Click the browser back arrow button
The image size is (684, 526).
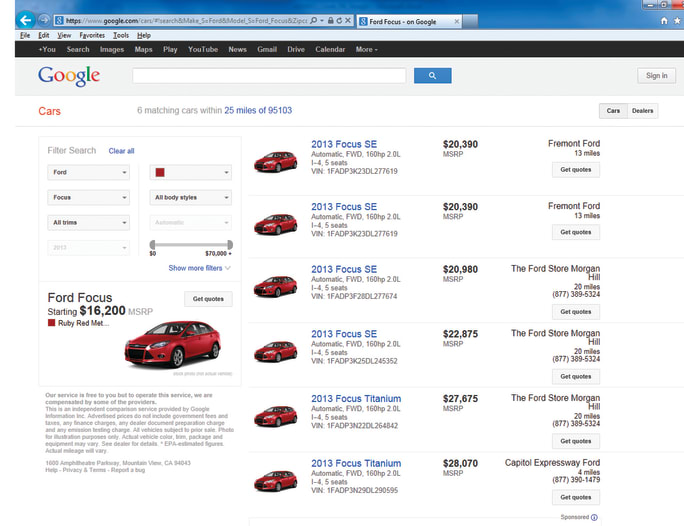(24, 19)
